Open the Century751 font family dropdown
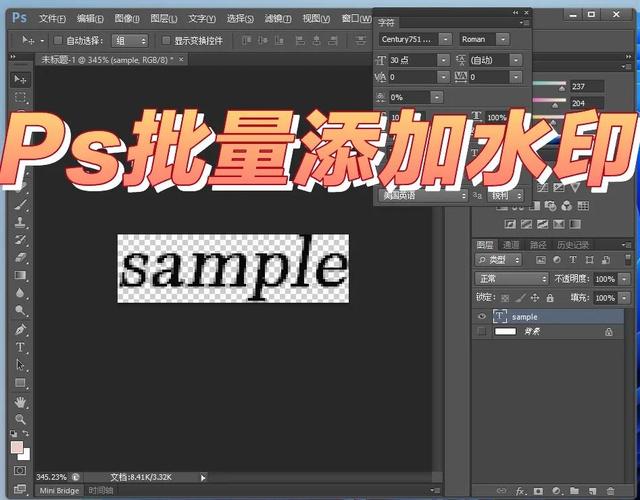Viewport: 640px width, 500px height. tap(445, 39)
